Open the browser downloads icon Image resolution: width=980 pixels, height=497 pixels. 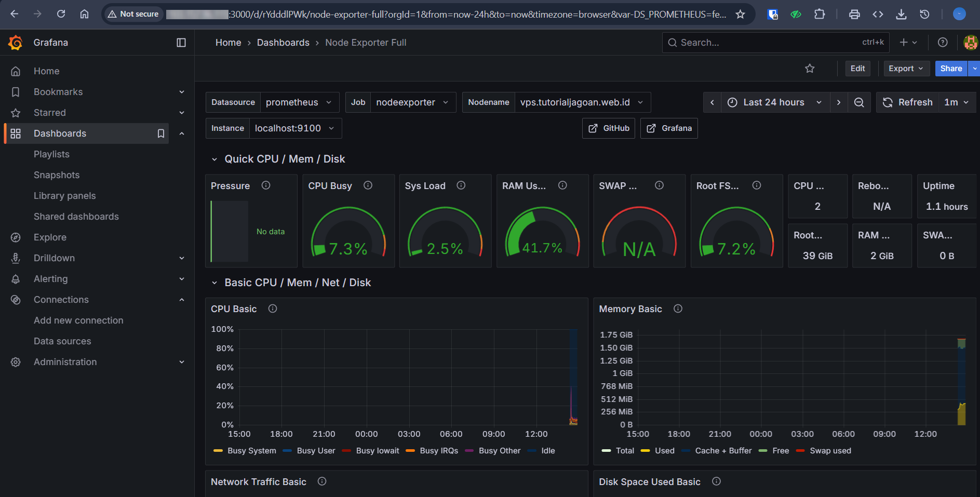tap(901, 14)
